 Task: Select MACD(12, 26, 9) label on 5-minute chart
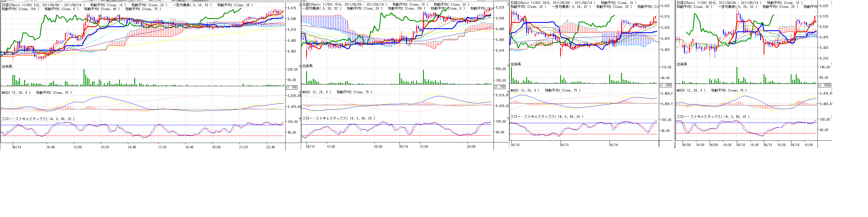pyautogui.click(x=16, y=92)
